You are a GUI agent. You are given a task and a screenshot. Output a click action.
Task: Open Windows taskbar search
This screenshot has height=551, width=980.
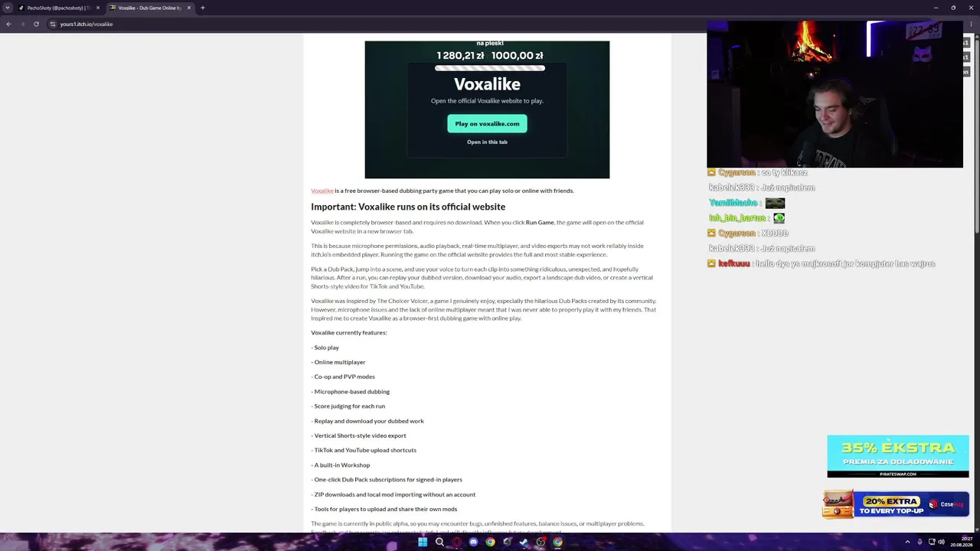(439, 542)
